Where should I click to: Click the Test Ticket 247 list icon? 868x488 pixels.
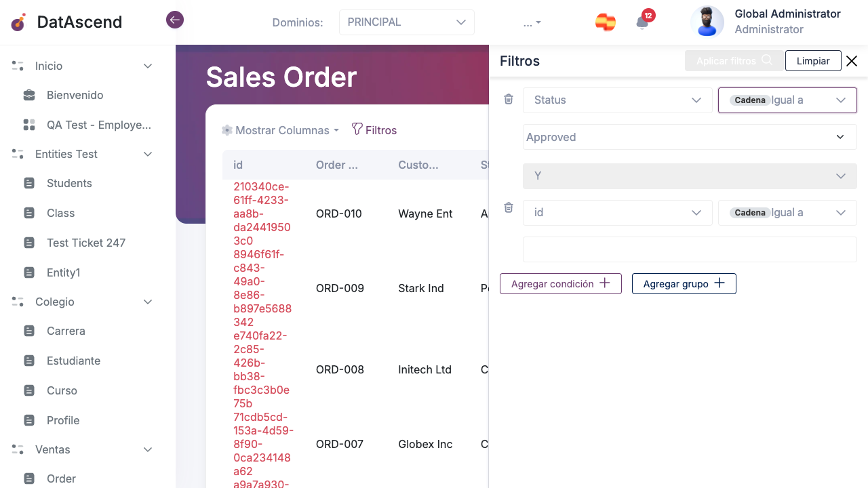click(x=29, y=243)
